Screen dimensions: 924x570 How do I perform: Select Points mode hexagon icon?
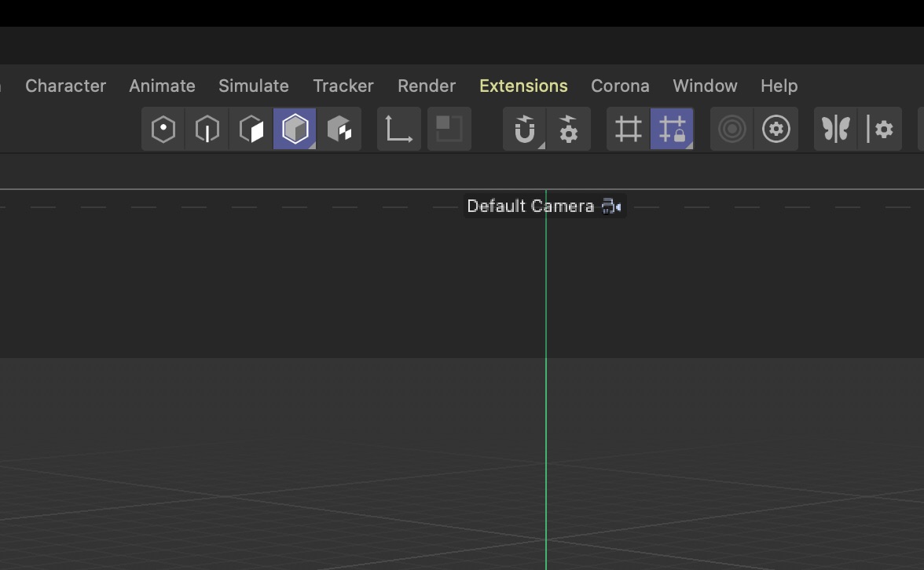click(x=163, y=129)
